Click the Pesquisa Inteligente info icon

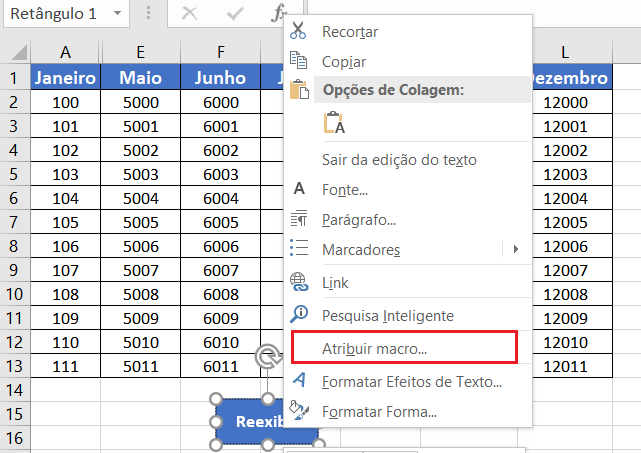click(x=298, y=315)
